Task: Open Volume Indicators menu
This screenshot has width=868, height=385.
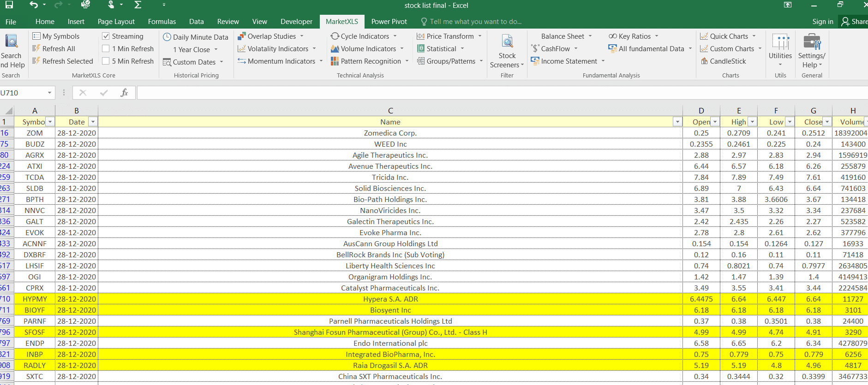Action: tap(367, 48)
